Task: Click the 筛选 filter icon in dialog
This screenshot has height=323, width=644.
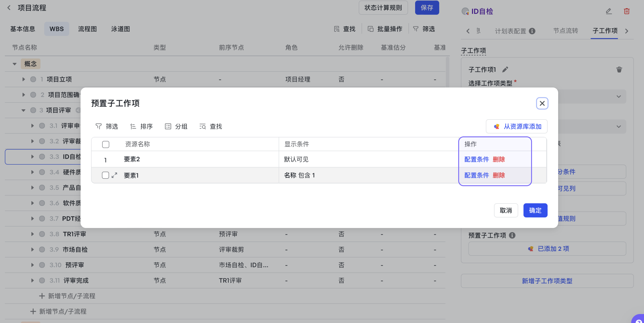Action: (98, 126)
